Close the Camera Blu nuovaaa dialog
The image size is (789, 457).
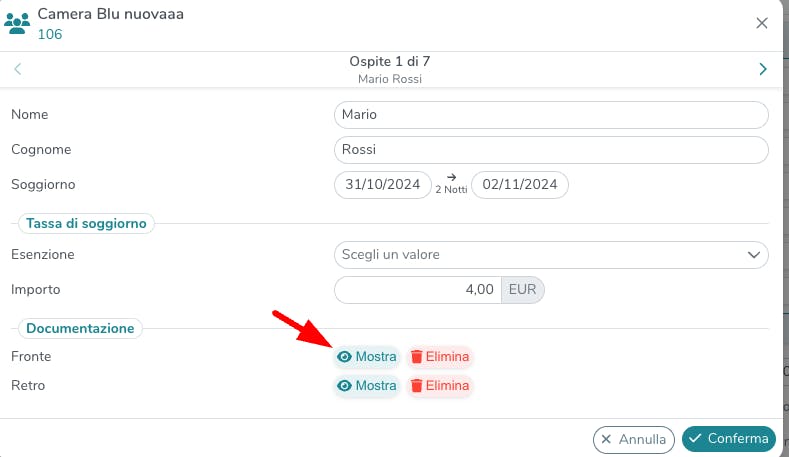762,23
